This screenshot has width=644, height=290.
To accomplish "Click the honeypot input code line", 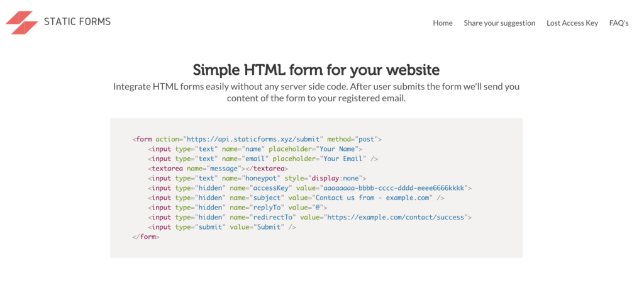I will click(257, 179).
